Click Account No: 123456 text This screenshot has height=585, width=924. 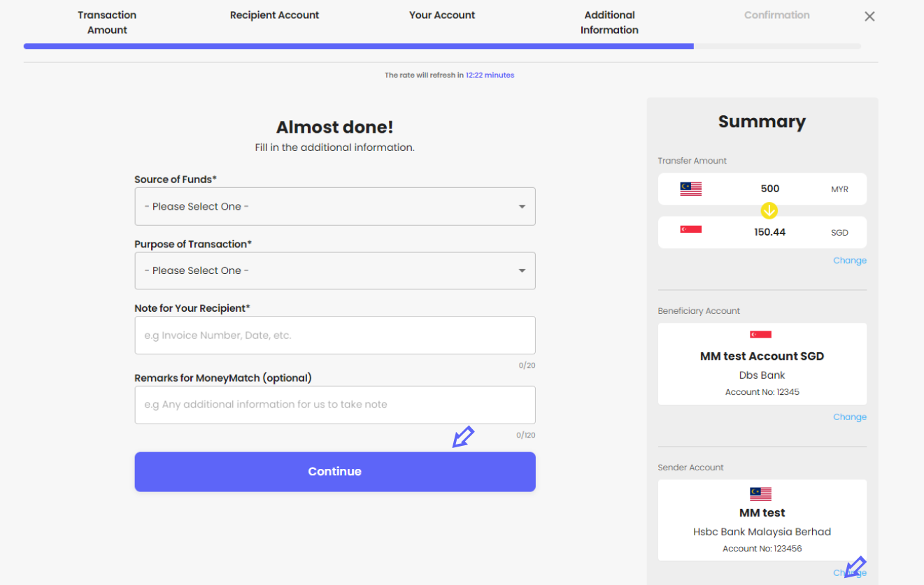tap(762, 549)
